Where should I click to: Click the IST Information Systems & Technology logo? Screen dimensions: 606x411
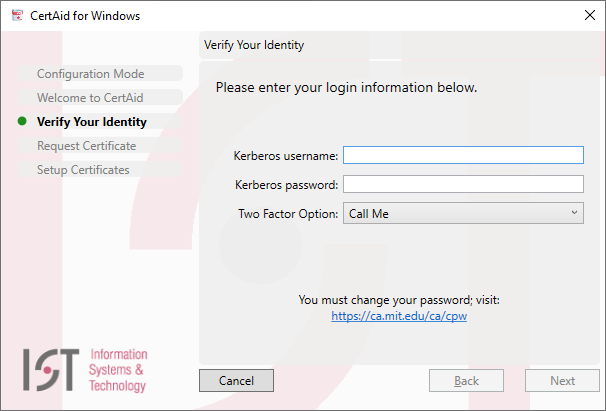[85, 370]
